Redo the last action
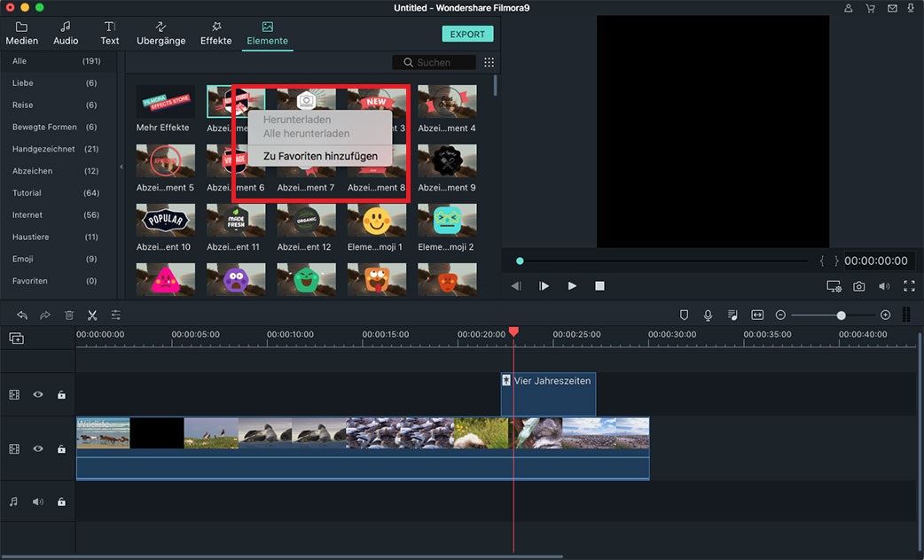924x560 pixels. [x=45, y=315]
